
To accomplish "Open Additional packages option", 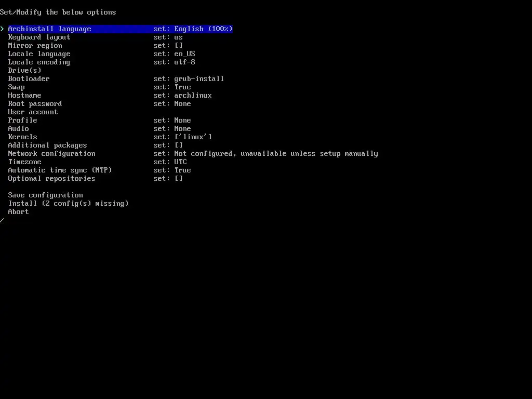I will click(x=47, y=145).
